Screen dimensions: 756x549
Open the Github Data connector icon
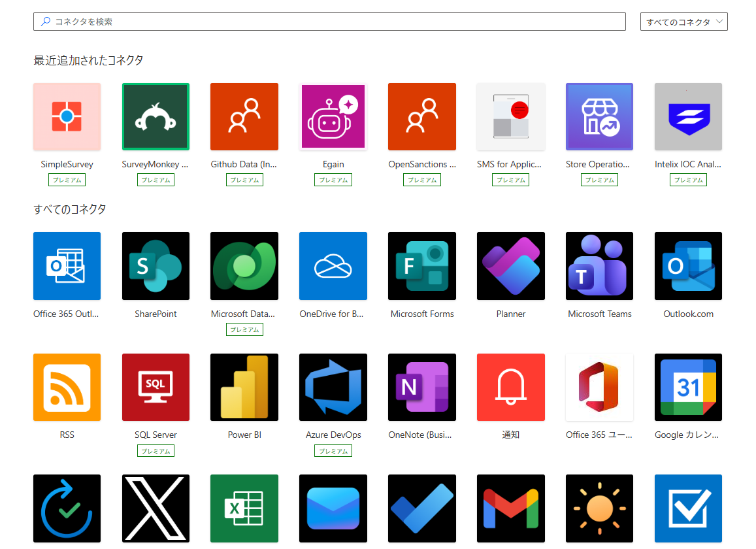click(x=244, y=117)
